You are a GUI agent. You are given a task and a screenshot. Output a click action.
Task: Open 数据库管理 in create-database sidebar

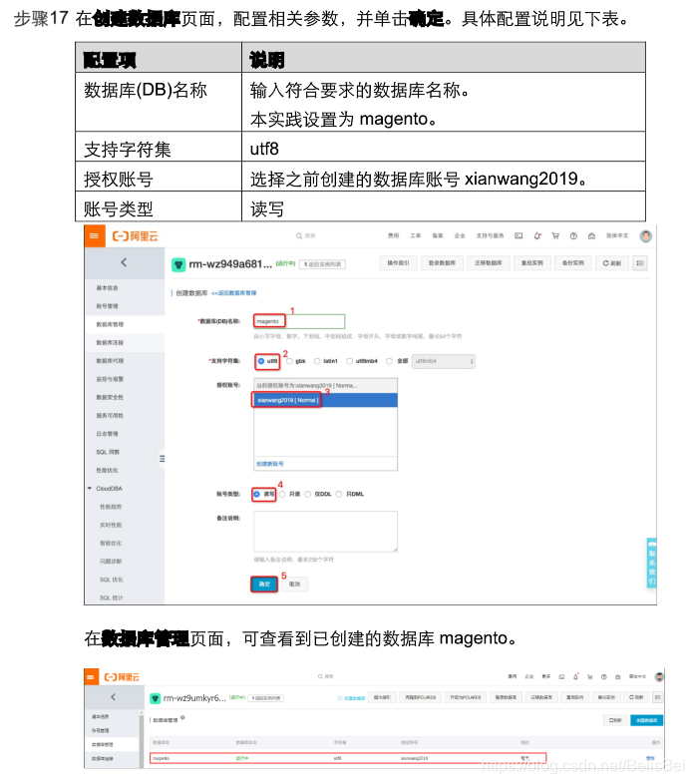[110, 324]
